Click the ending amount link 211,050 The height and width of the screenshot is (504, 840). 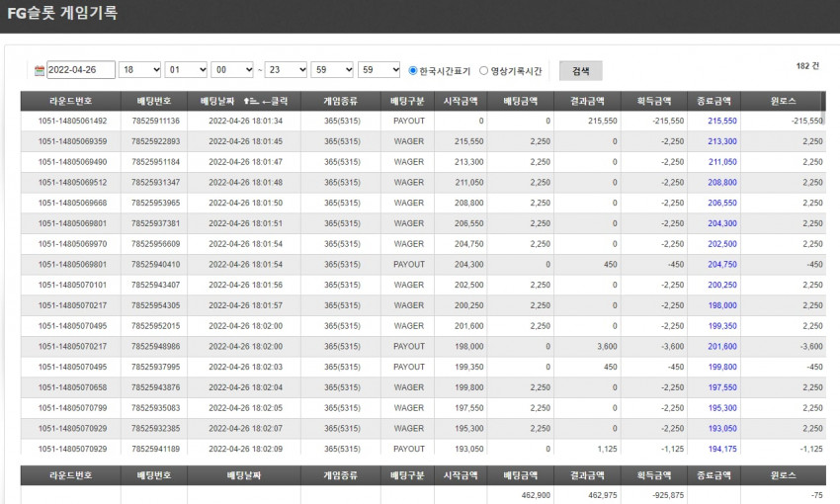coord(722,162)
